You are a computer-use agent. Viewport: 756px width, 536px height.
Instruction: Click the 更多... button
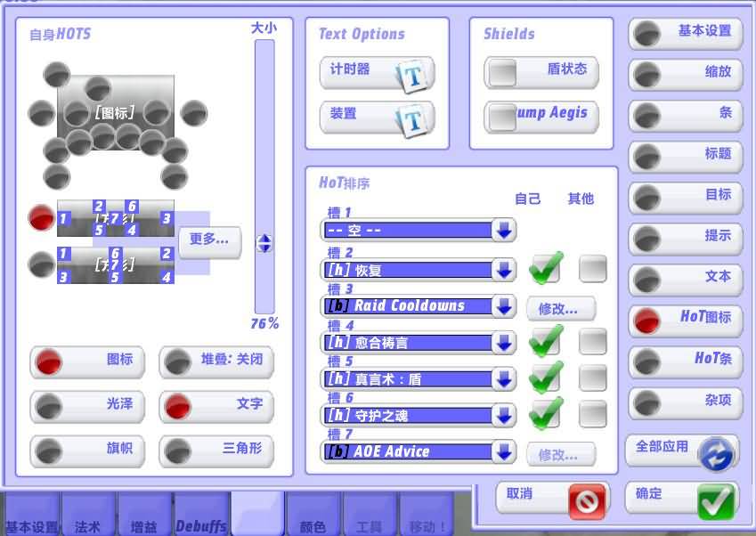click(210, 242)
